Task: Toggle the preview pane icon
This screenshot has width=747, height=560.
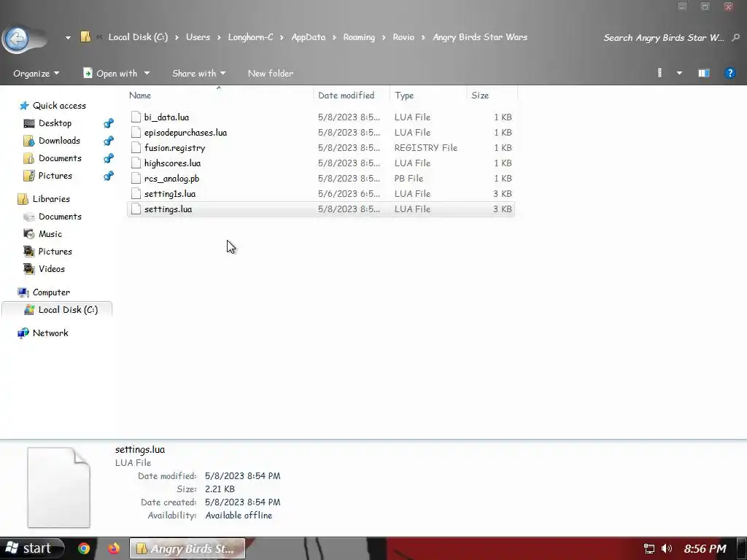Action: 704,73
